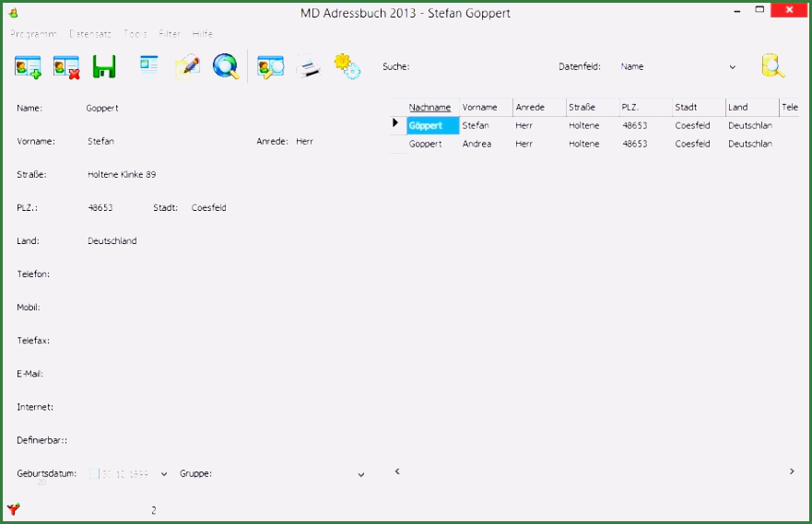Screen dimensions: 812x524
Task: Open the Programm menu
Action: [x=33, y=34]
